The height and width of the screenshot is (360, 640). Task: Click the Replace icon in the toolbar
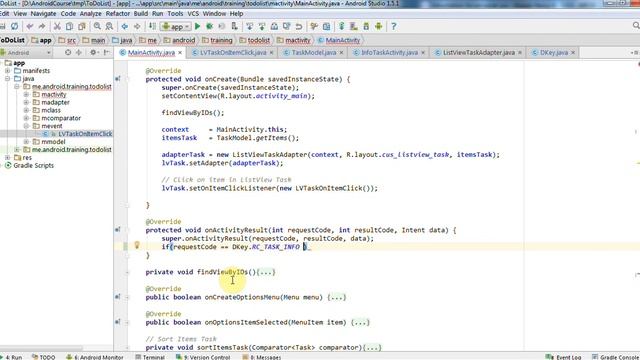109,27
